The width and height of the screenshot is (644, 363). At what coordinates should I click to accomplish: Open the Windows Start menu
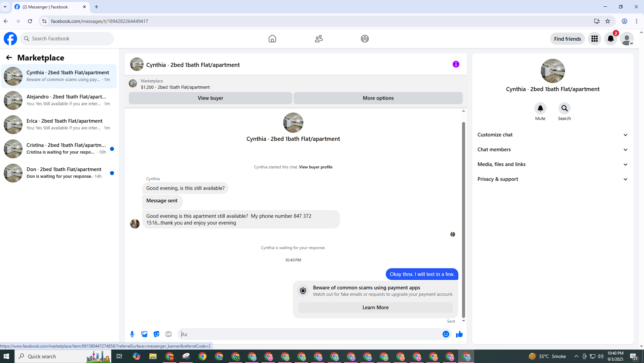click(7, 356)
